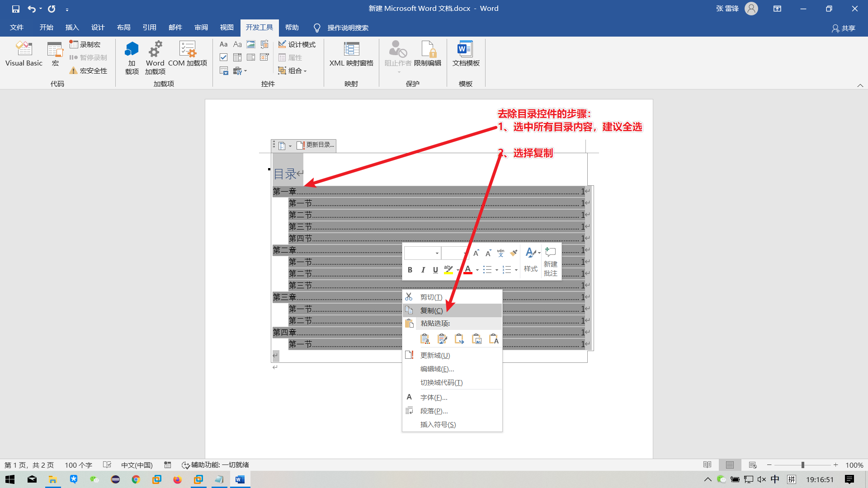Switch to the 插入 (Insert) tab
Viewport: 868px width, 488px height.
(x=72, y=28)
